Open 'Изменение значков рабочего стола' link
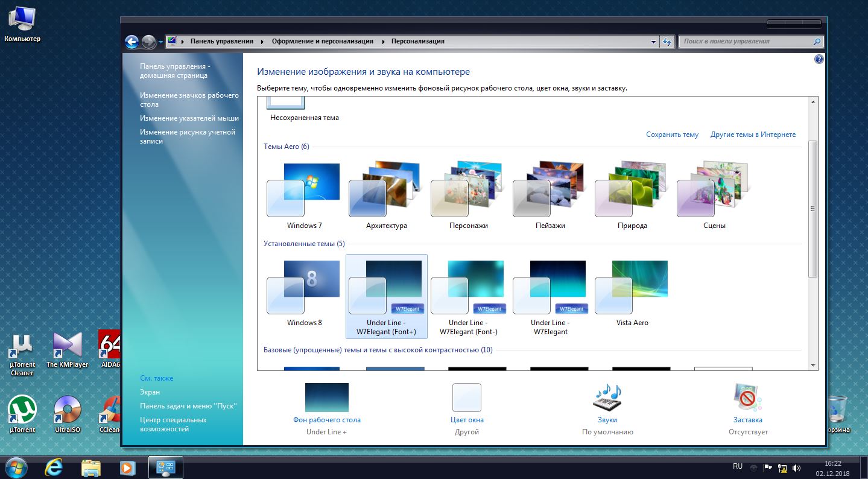 [189, 100]
